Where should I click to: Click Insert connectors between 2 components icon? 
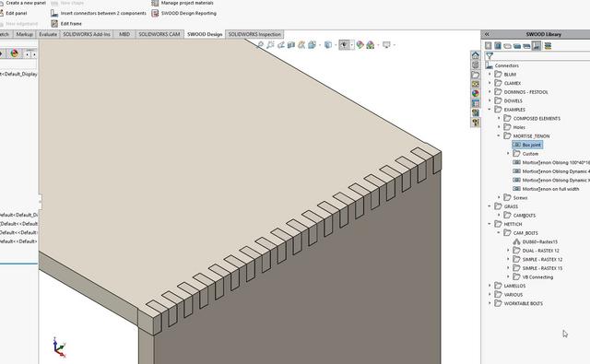point(54,13)
